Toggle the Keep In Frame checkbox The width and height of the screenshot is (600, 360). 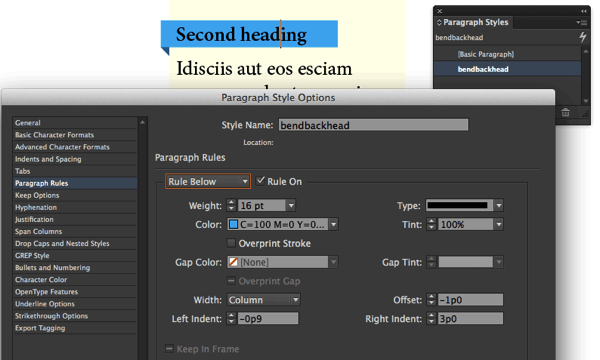click(x=169, y=349)
